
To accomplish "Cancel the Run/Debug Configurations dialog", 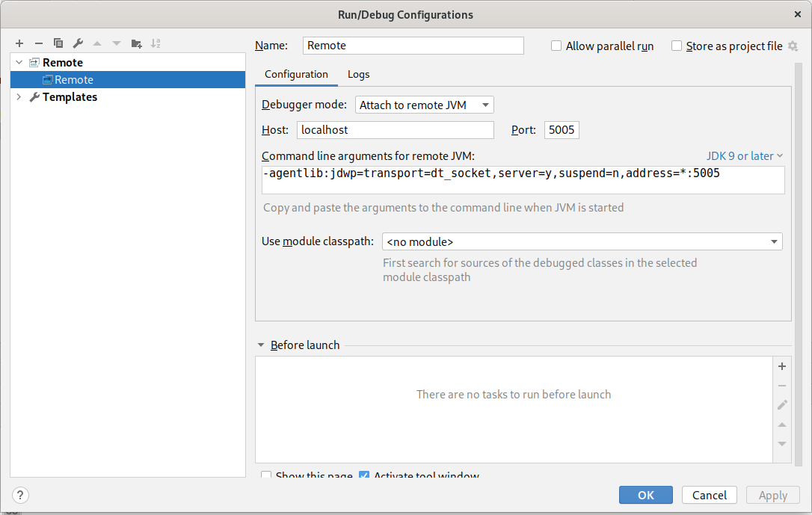I will click(x=709, y=495).
